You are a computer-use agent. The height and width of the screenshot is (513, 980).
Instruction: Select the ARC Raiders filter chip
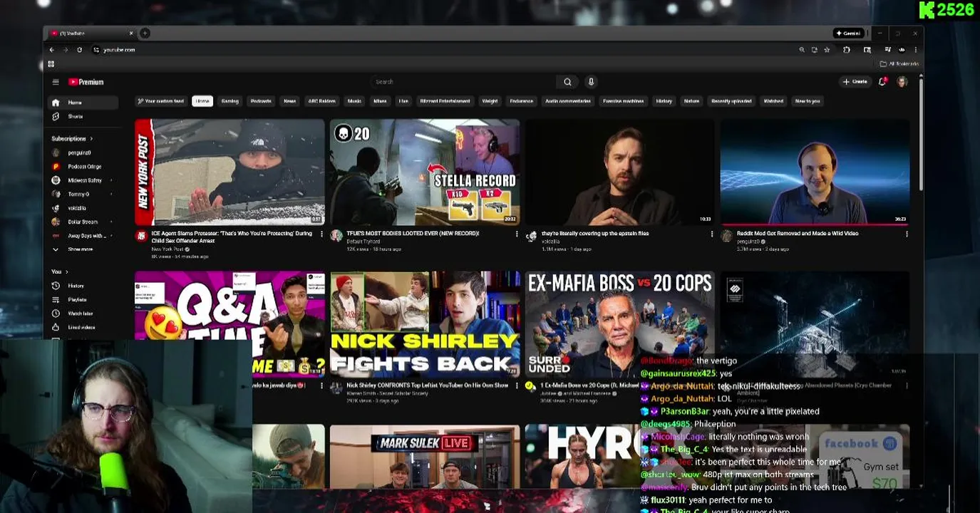pos(322,101)
